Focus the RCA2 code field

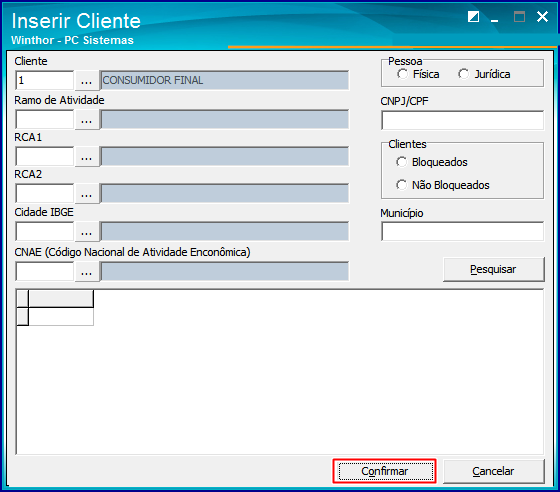pyautogui.click(x=45, y=194)
